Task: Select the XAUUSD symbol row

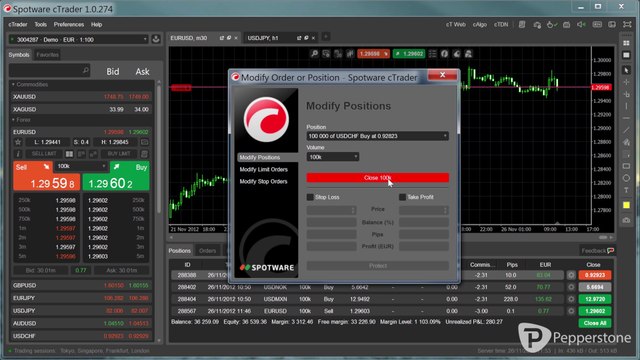Action: coord(81,97)
